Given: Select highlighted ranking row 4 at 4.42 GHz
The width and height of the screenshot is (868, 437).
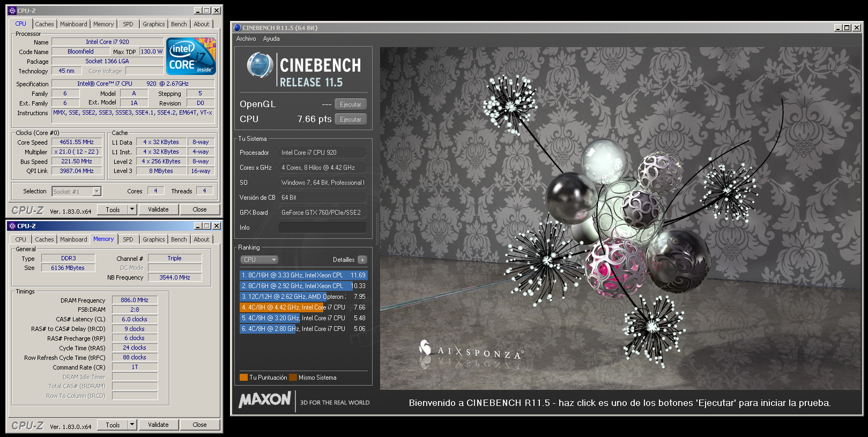Looking at the screenshot, I should pyautogui.click(x=303, y=307).
